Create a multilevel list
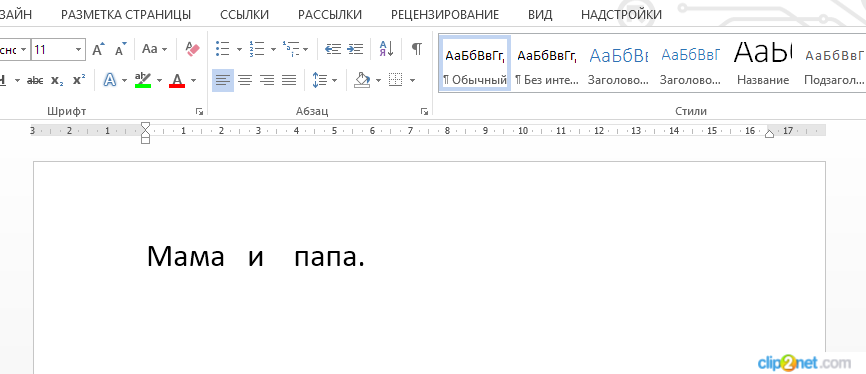866x374 pixels. tap(291, 49)
